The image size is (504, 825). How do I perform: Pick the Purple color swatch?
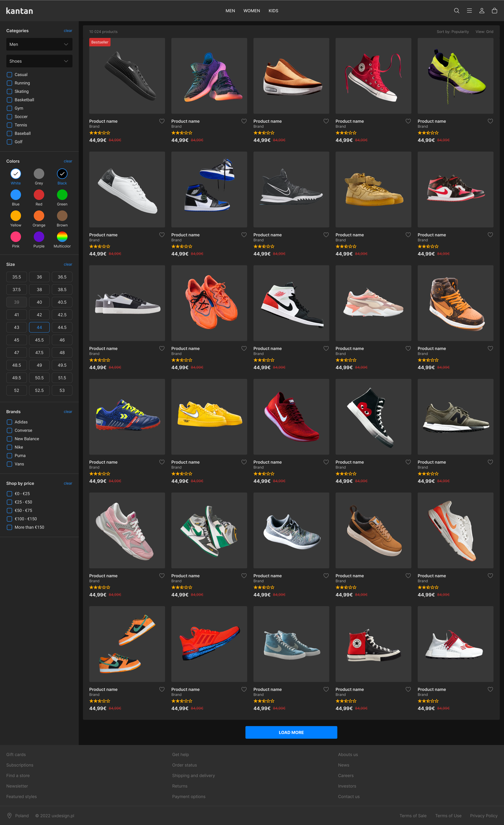pyautogui.click(x=39, y=237)
